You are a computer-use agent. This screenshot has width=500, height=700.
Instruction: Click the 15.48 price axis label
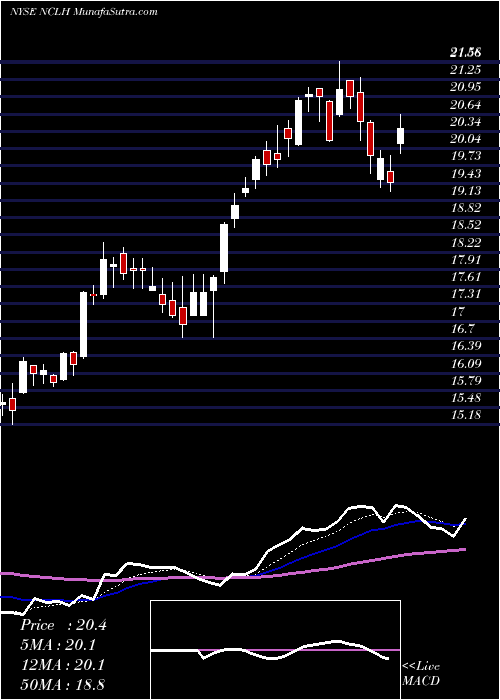[x=466, y=398]
